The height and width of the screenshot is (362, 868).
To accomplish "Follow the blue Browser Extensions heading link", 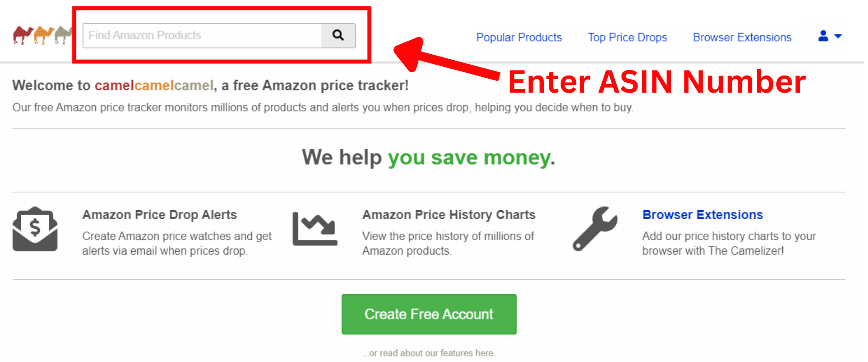I will click(x=703, y=215).
